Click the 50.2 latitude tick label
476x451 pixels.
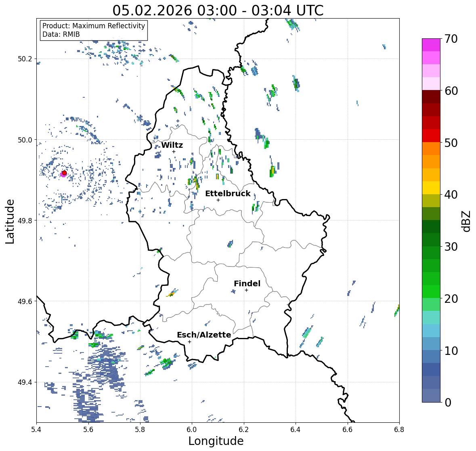pos(25,59)
